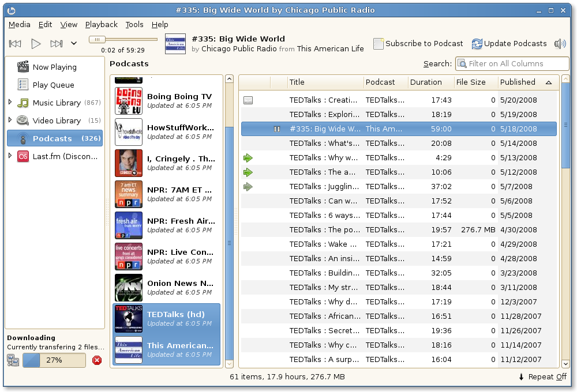This screenshot has width=577, height=392.
Task: Click the Subscribe to Podcast icon
Action: click(x=379, y=43)
